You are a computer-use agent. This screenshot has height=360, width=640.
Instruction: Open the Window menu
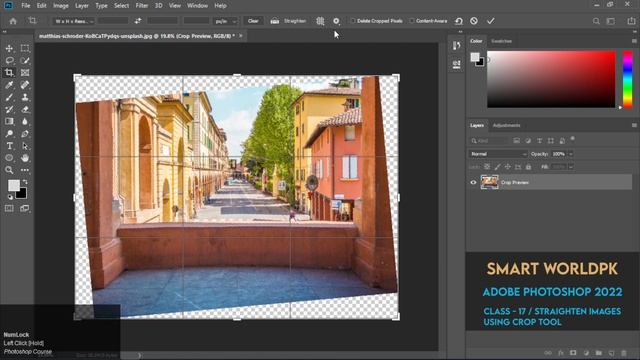coord(198,6)
